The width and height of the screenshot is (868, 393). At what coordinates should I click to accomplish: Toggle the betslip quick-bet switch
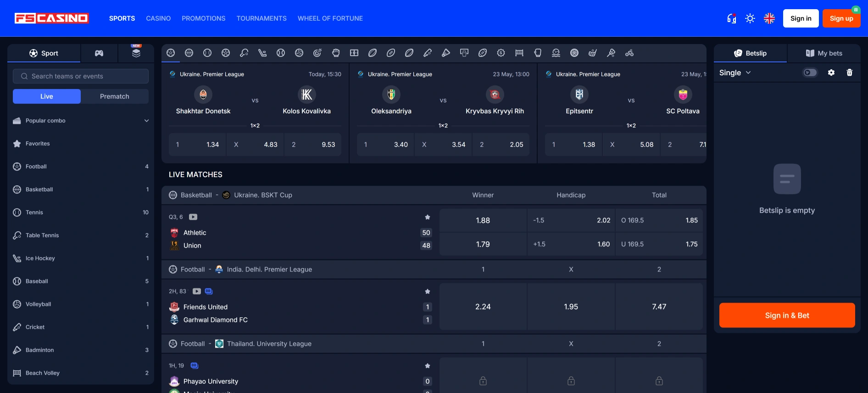pos(810,72)
